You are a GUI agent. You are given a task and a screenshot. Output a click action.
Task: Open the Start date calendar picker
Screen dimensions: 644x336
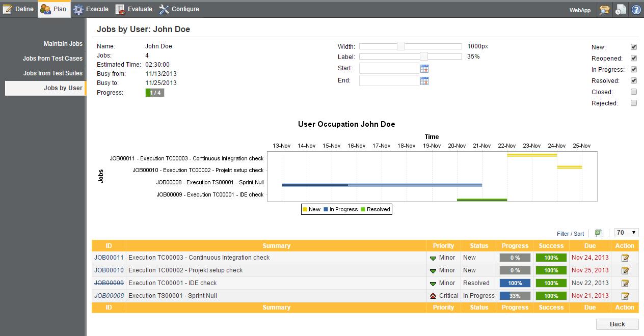(424, 69)
